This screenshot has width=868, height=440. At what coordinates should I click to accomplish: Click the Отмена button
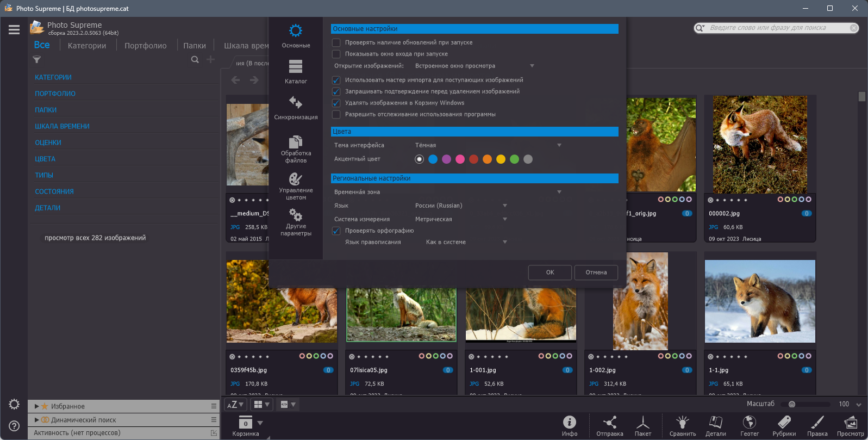click(596, 272)
